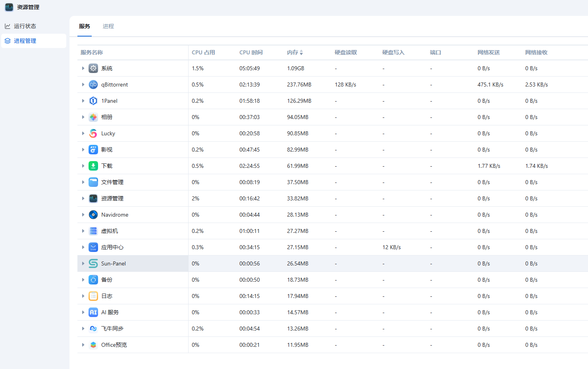Expand the 飞牛同步 service row
This screenshot has height=369, width=588.
click(83, 329)
